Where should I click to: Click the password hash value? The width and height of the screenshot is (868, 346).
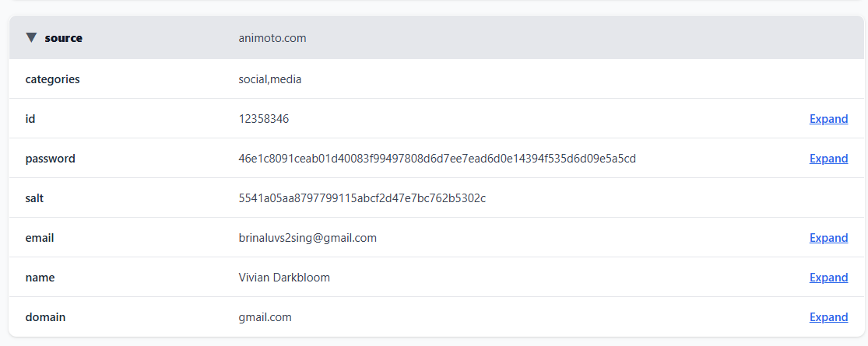click(x=437, y=159)
